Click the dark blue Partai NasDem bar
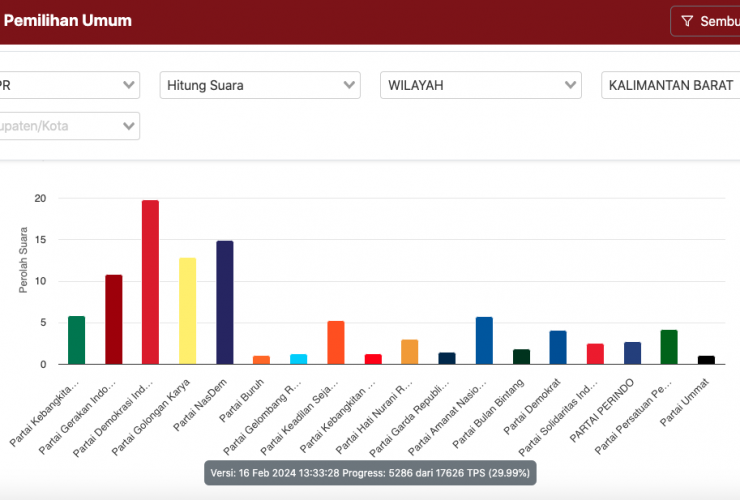Screen dimensions: 740x500 coord(224,302)
